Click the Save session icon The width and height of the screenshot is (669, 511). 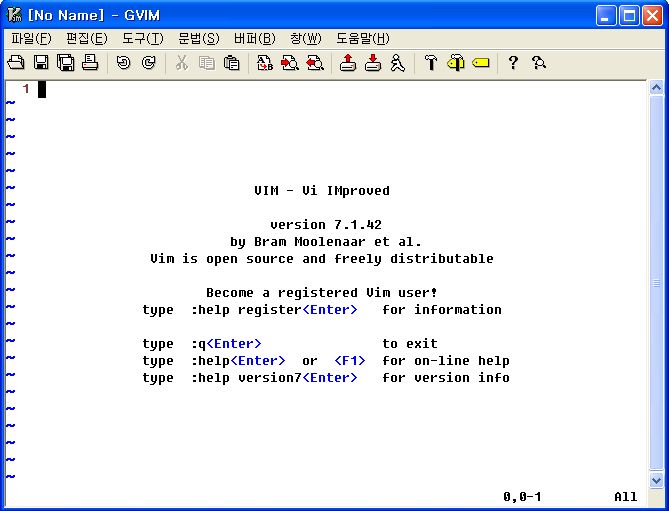click(x=373, y=63)
